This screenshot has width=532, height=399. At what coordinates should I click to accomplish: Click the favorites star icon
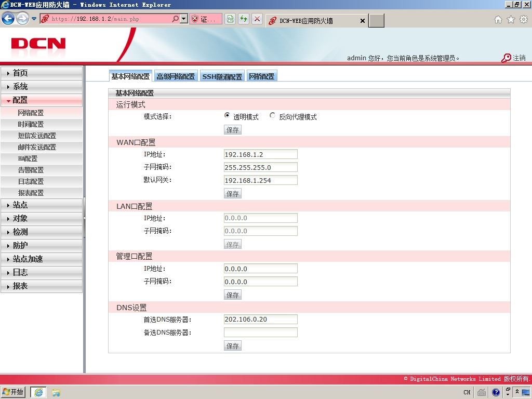pos(511,20)
